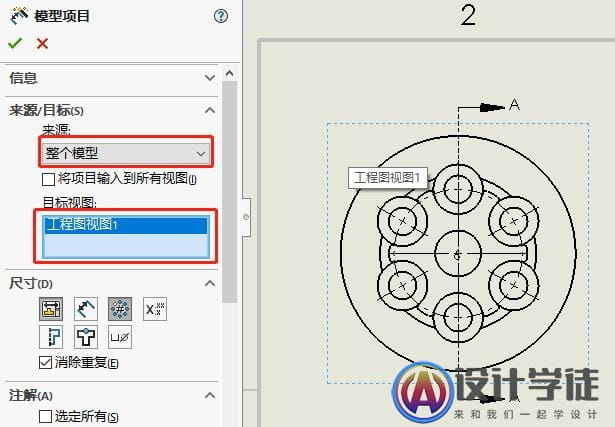Image resolution: width=615 pixels, height=427 pixels.
Task: Click the 尺寸(D) section header
Action: [31, 283]
